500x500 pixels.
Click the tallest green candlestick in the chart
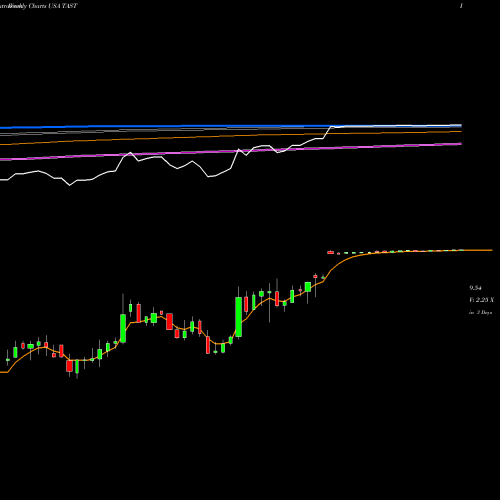[x=239, y=317]
